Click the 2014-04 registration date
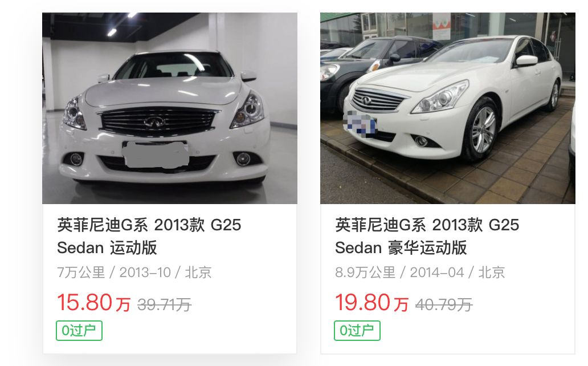The image size is (588, 366). [437, 272]
